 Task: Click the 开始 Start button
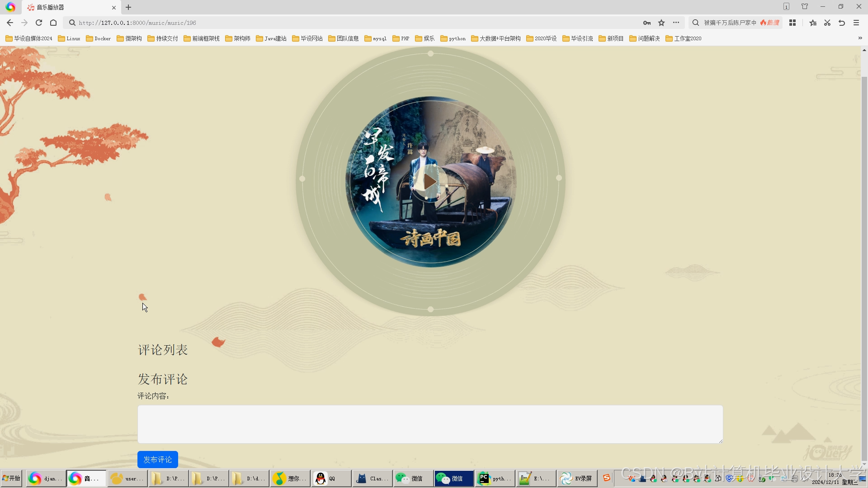[12, 479]
